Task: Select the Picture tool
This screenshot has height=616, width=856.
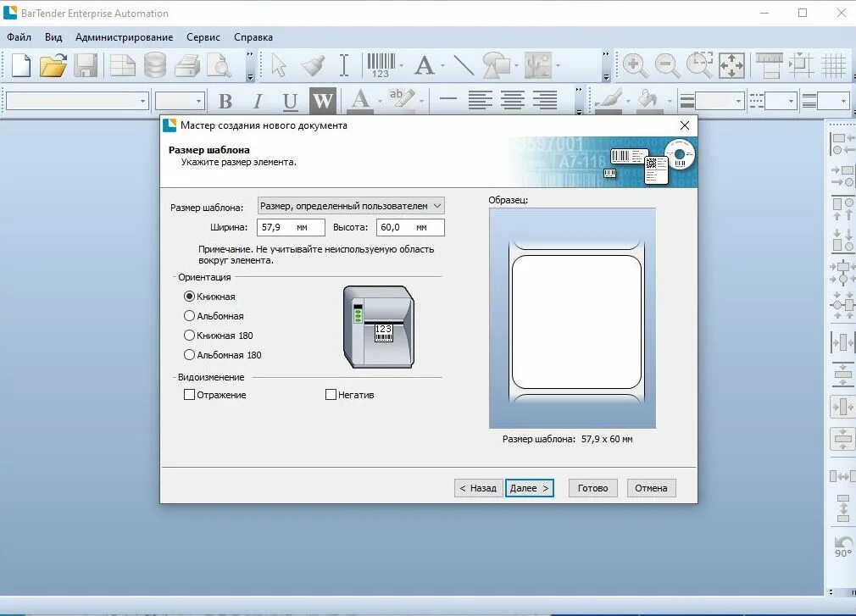Action: (x=538, y=65)
